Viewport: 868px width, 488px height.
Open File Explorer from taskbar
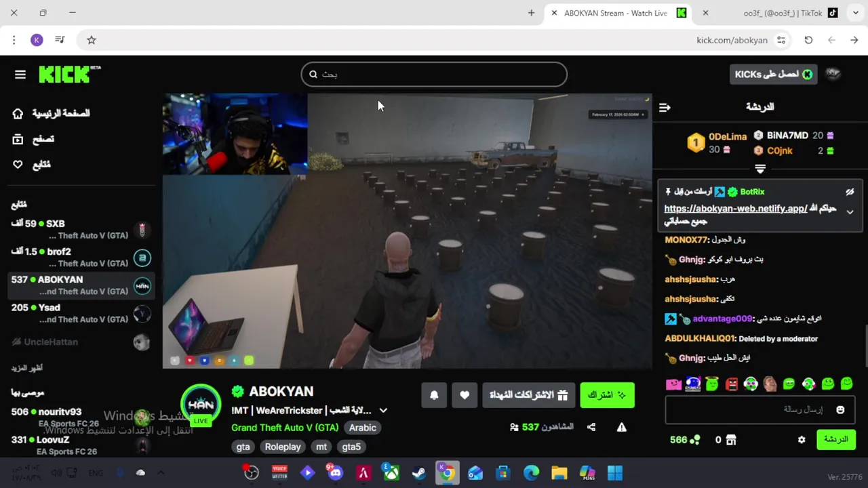click(559, 472)
